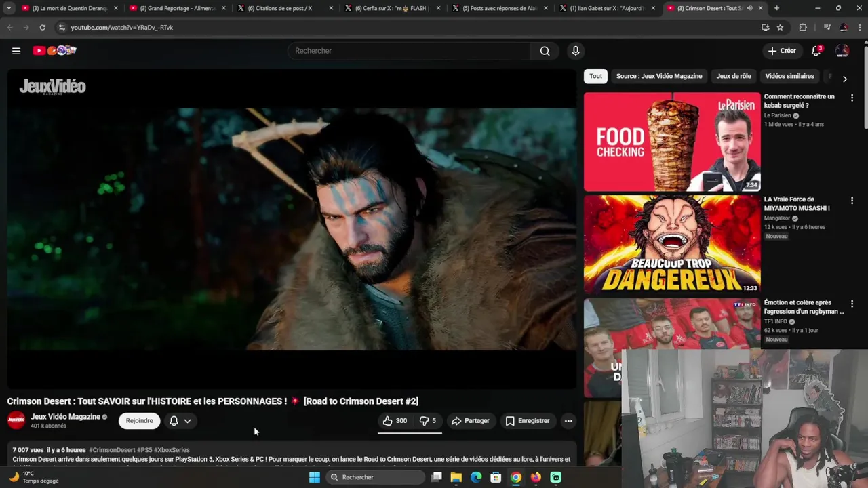Switch to Posts avec réponses browser tab
868x488 pixels.
pos(501,8)
